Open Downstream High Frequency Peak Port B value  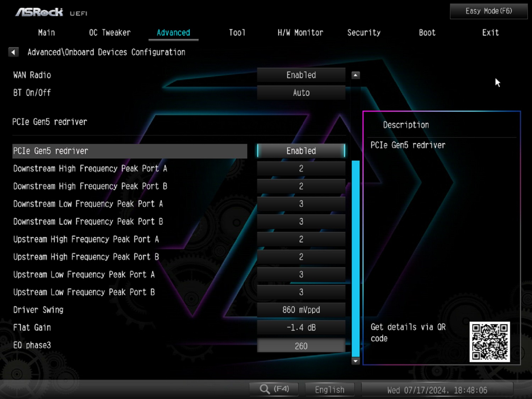[x=301, y=186]
